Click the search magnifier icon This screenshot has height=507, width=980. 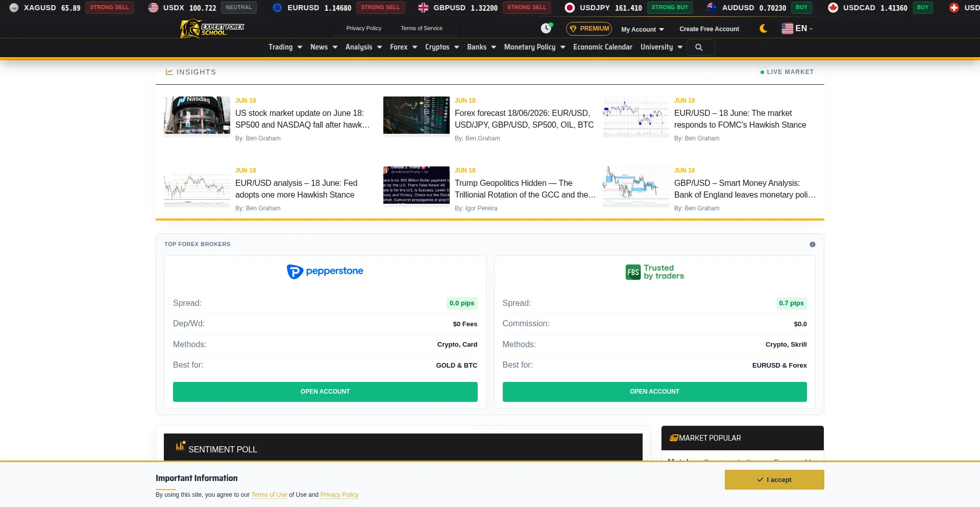[x=699, y=47]
